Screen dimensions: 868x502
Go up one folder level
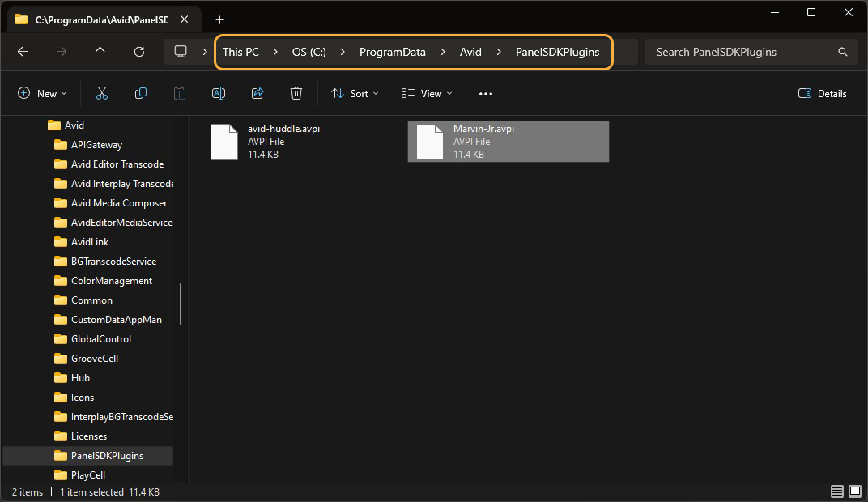(100, 52)
